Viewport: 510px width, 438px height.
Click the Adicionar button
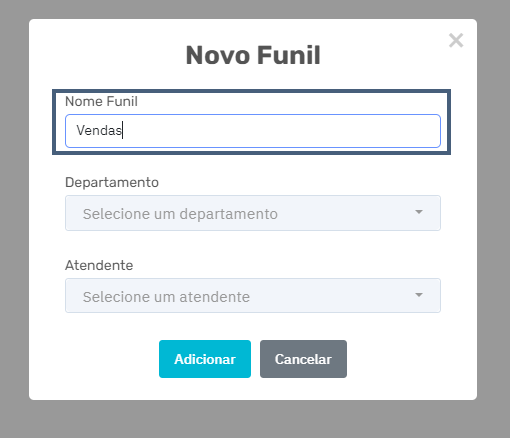point(205,359)
